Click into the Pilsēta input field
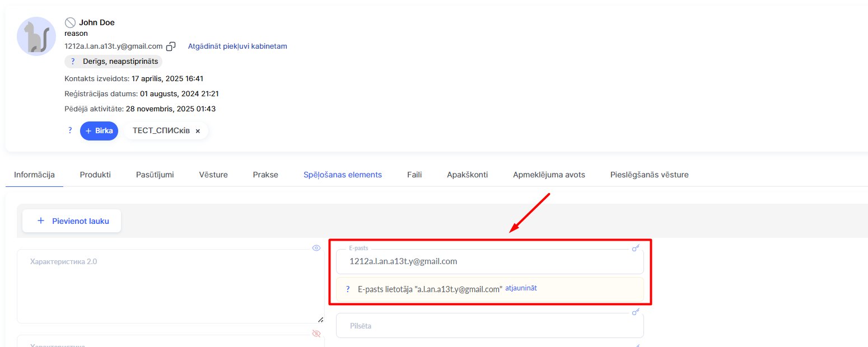The width and height of the screenshot is (868, 347). click(x=489, y=326)
